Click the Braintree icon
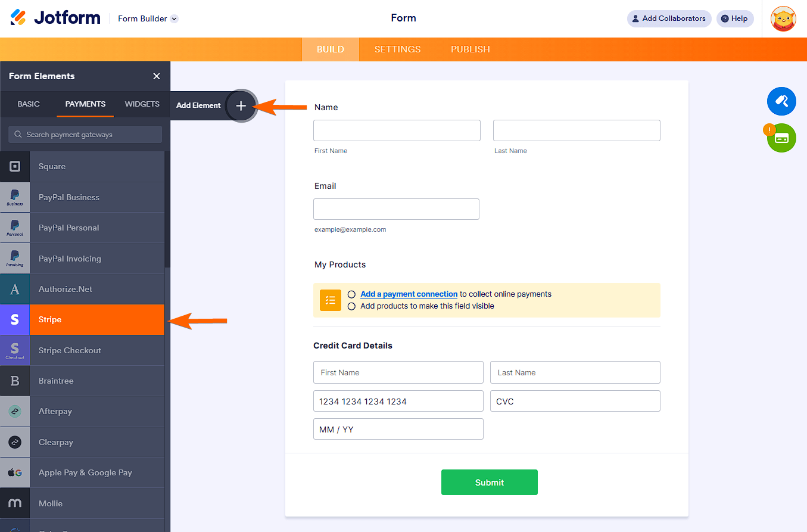 [15, 381]
